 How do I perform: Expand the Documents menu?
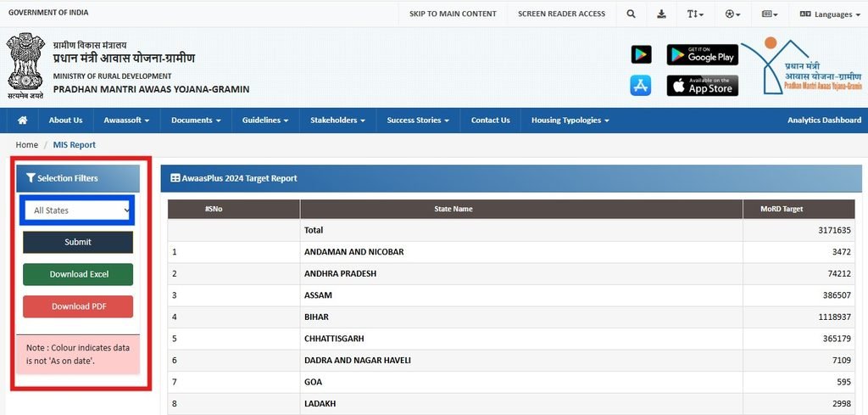point(196,121)
